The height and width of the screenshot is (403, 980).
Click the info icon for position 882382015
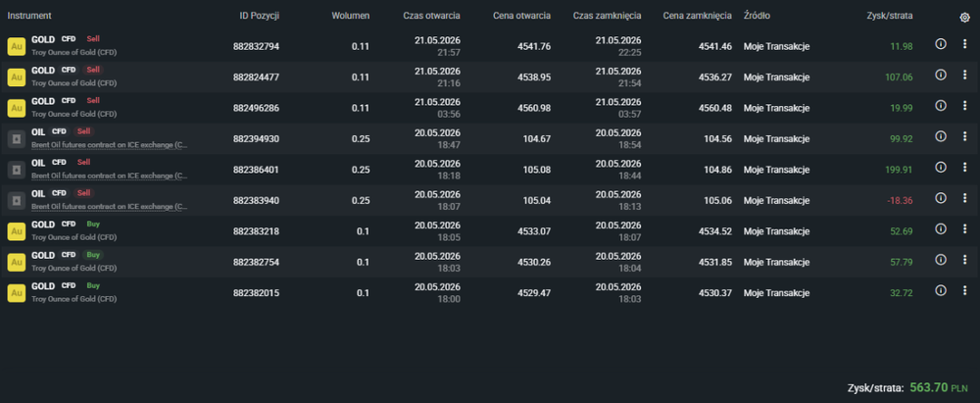tap(941, 290)
